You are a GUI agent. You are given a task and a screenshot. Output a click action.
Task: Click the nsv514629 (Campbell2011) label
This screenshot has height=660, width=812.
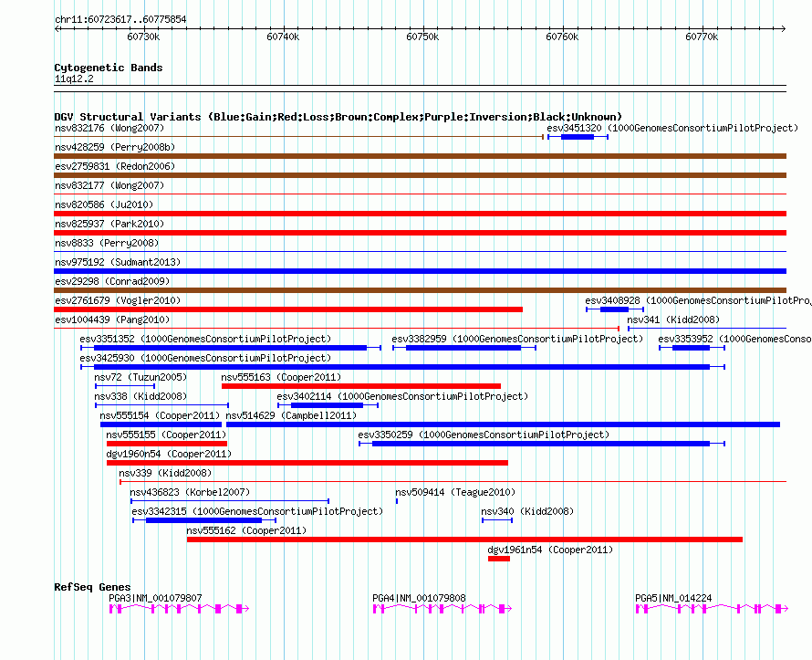[x=291, y=415]
